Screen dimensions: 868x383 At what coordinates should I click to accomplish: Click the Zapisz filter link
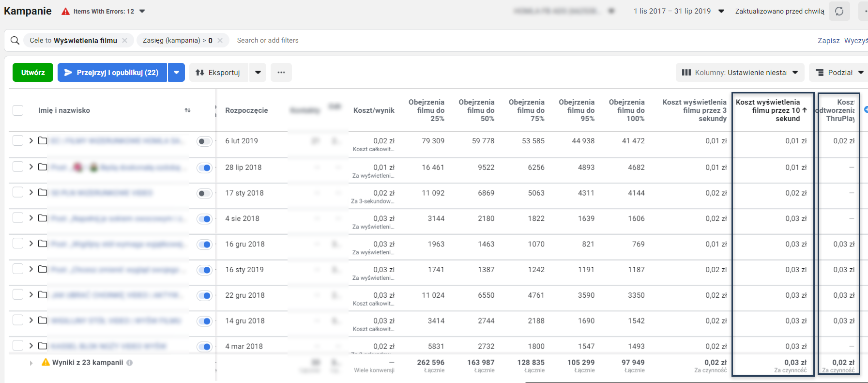pos(828,40)
